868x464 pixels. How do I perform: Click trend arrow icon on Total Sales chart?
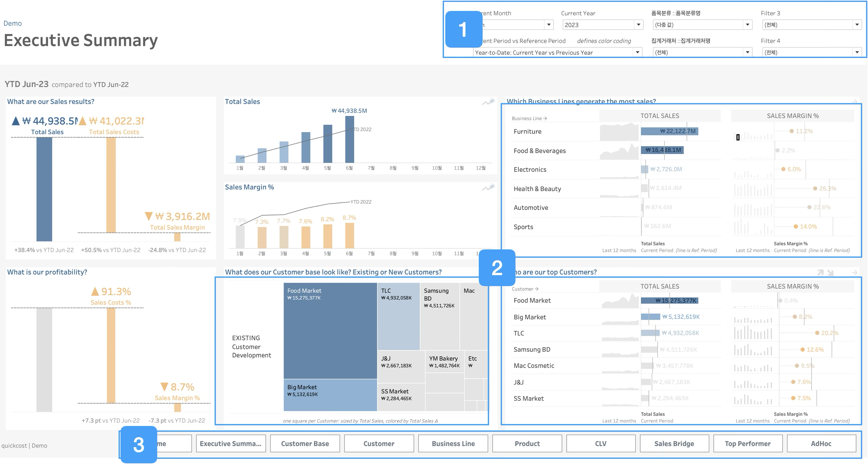[488, 102]
